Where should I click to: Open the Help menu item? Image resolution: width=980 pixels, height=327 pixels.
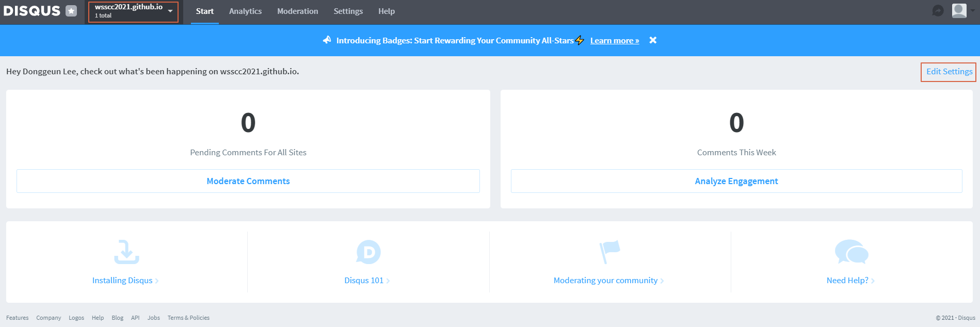click(387, 11)
